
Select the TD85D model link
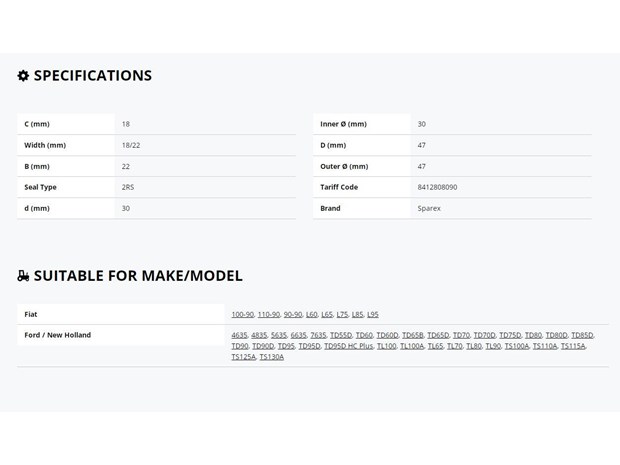pyautogui.click(x=582, y=335)
